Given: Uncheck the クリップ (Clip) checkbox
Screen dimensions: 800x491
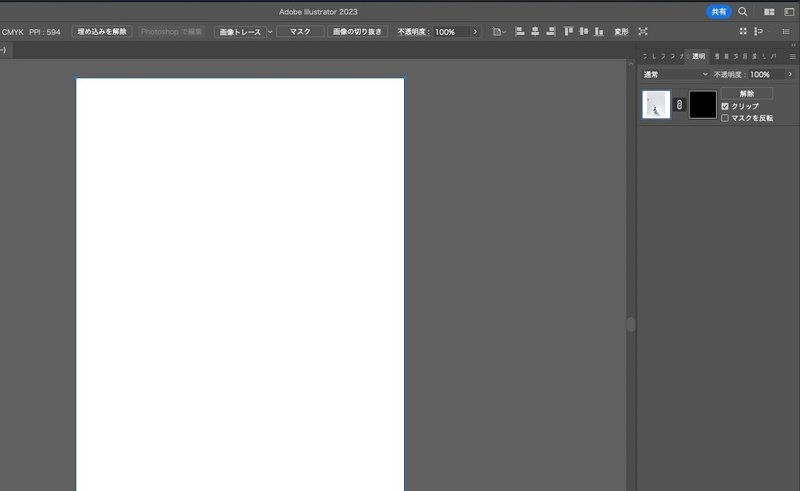Looking at the screenshot, I should 725,106.
